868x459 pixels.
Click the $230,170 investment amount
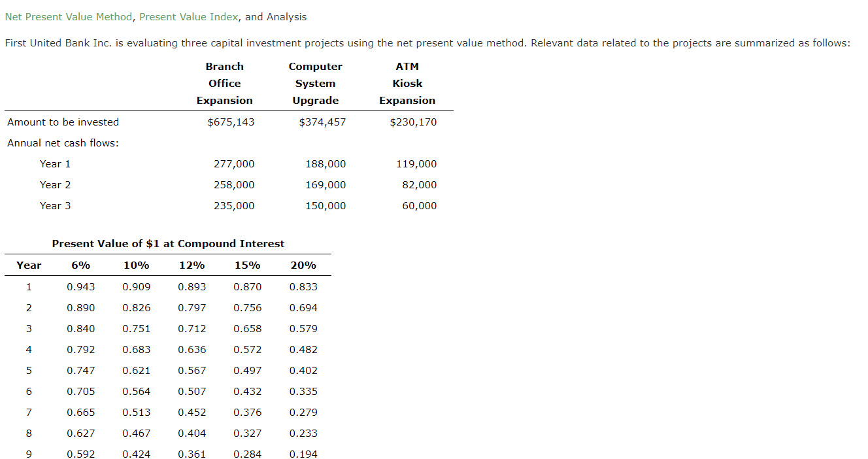click(x=414, y=122)
